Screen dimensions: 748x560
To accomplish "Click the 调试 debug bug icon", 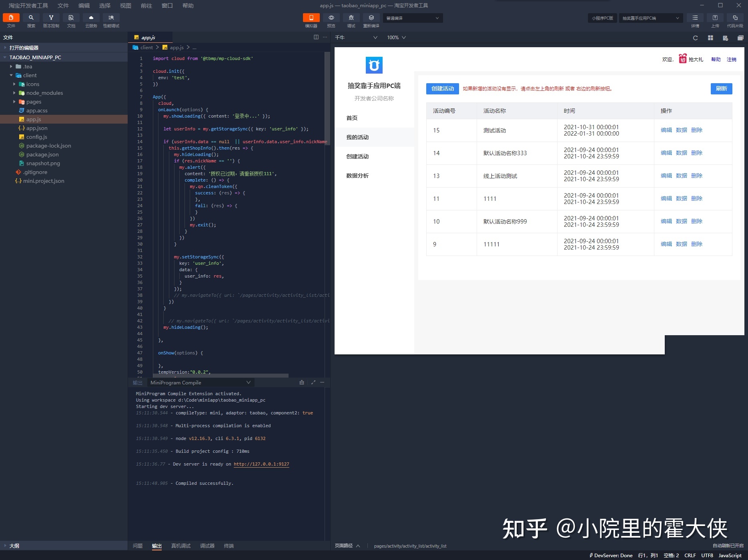I will [351, 18].
